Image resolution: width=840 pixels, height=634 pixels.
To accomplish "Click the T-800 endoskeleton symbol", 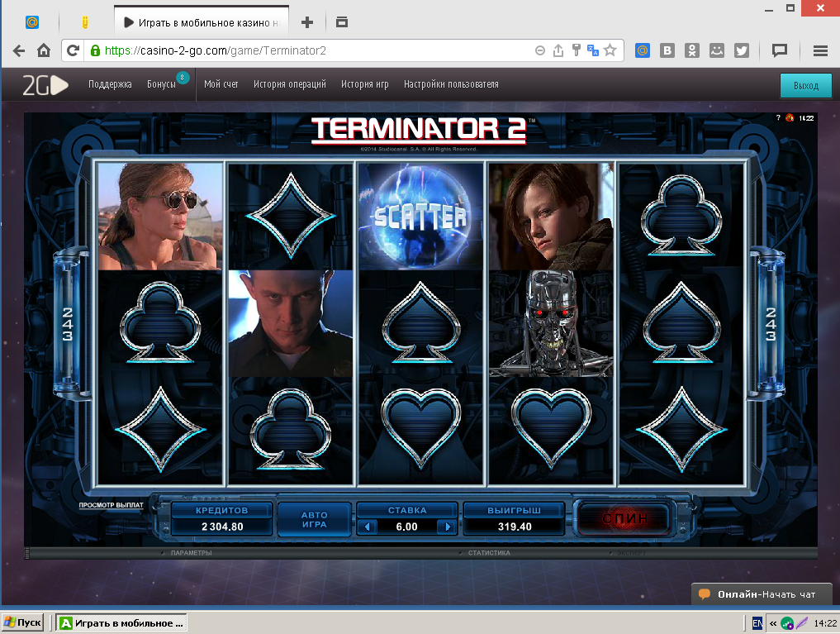I will 551,323.
